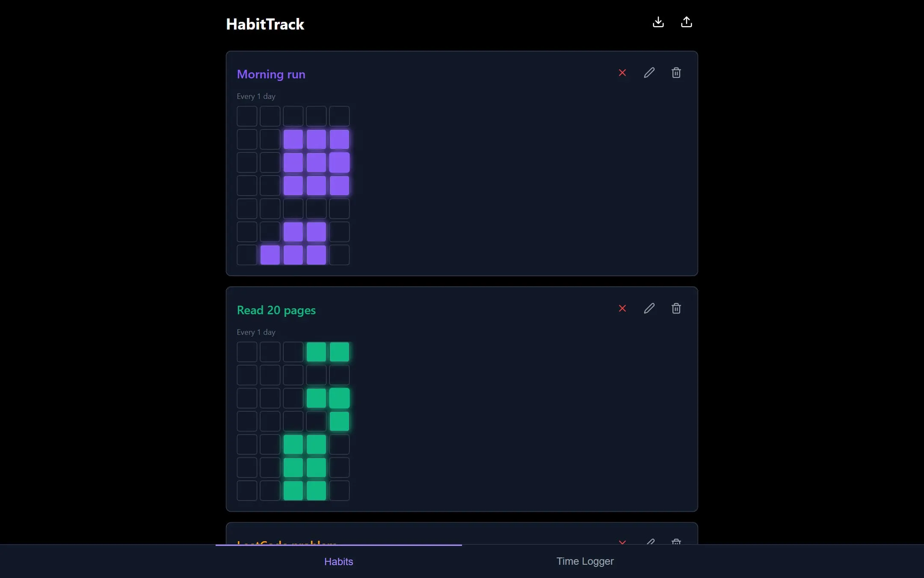Edit the Morning run habit
924x578 pixels.
649,73
